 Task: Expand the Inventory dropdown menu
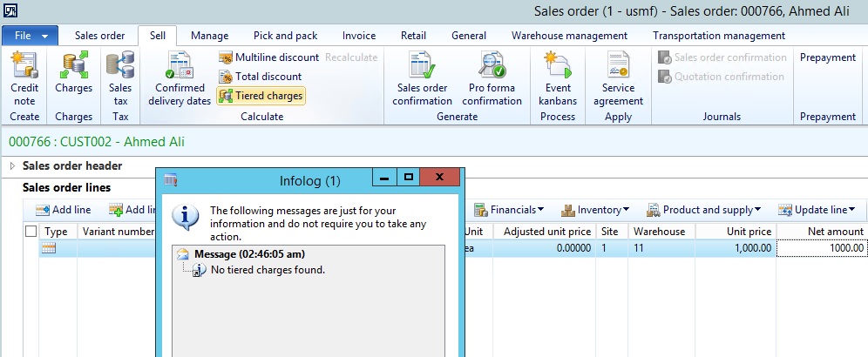coord(595,210)
